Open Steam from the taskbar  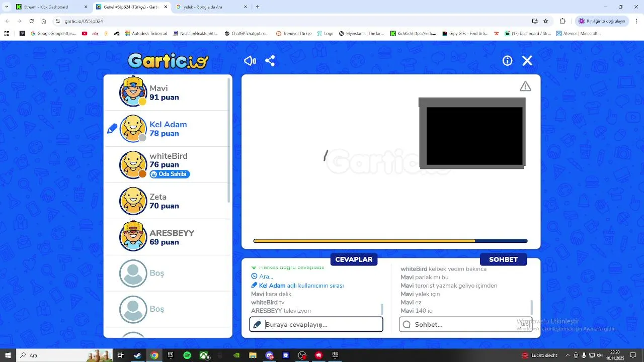coord(137,355)
